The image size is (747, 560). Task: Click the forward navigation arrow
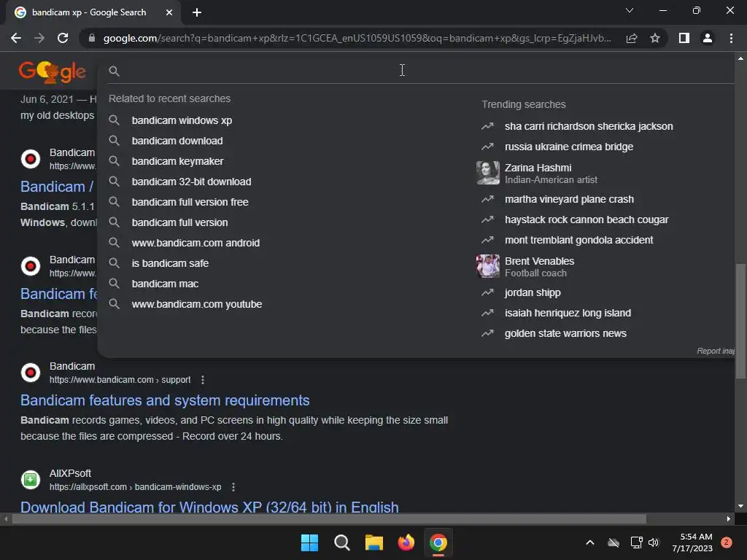tap(39, 38)
